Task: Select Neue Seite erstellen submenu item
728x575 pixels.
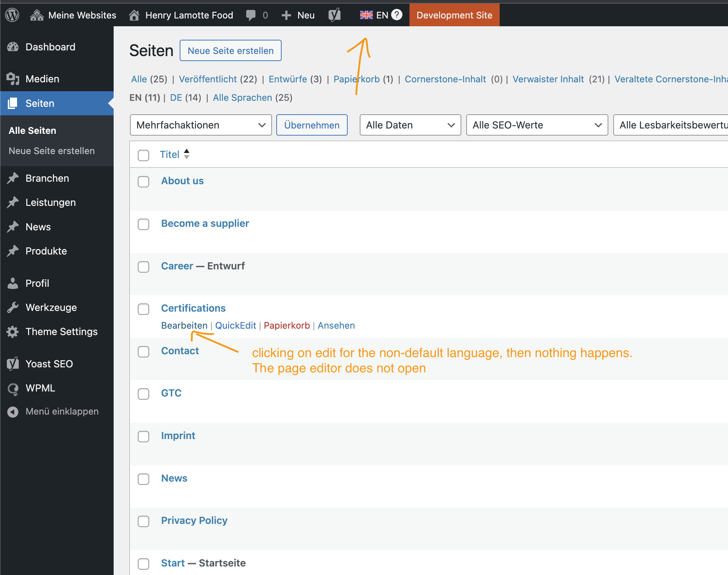Action: [51, 151]
